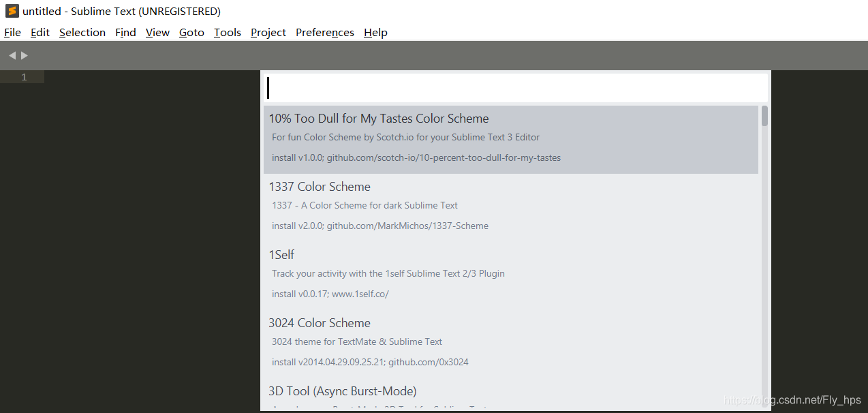Image resolution: width=868 pixels, height=413 pixels.
Task: Open the Tools menu
Action: click(228, 32)
